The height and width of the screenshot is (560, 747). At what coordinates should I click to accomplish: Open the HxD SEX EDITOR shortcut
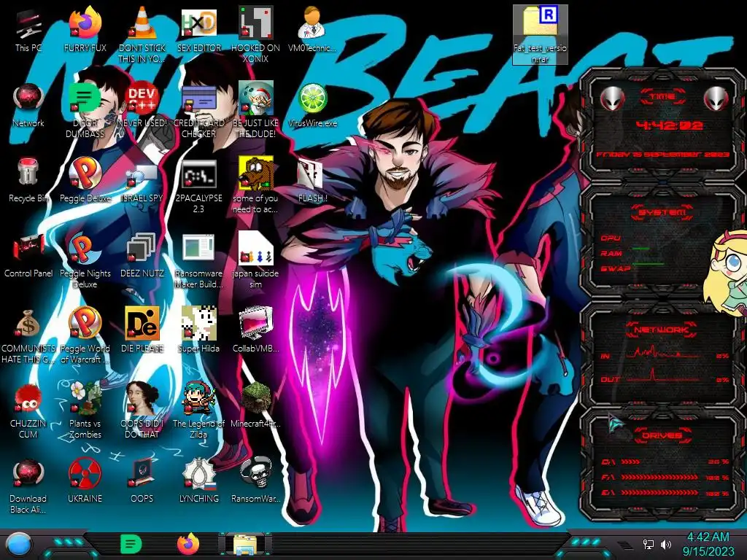click(199, 29)
